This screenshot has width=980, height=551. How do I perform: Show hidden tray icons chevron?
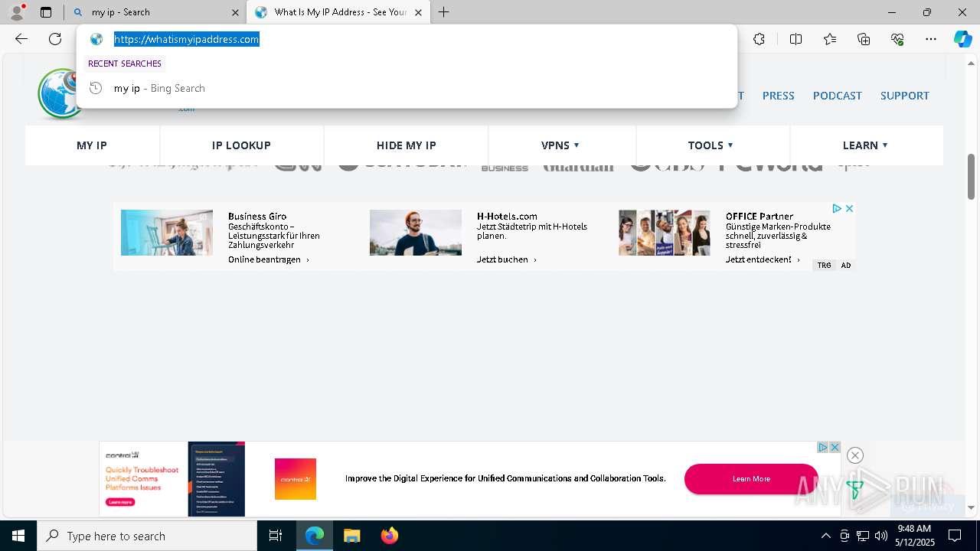[x=825, y=536]
